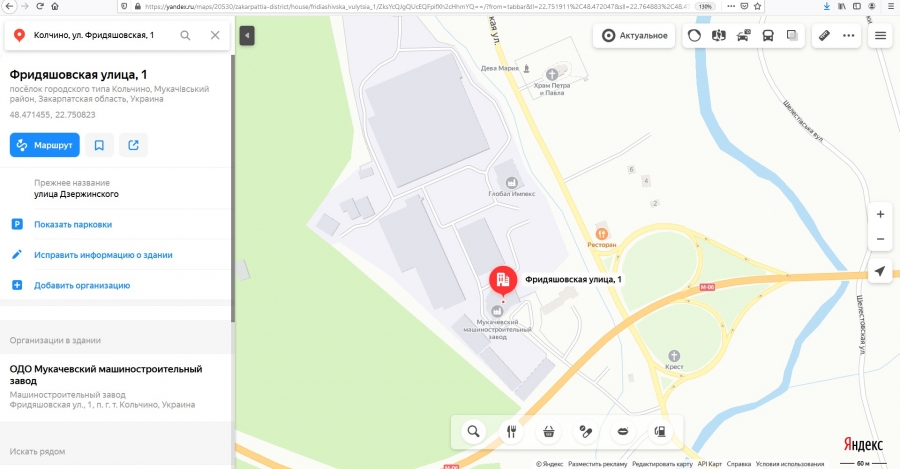Image resolution: width=900 pixels, height=469 pixels.
Task: Zoom in the map with plus button
Action: pos(880,214)
